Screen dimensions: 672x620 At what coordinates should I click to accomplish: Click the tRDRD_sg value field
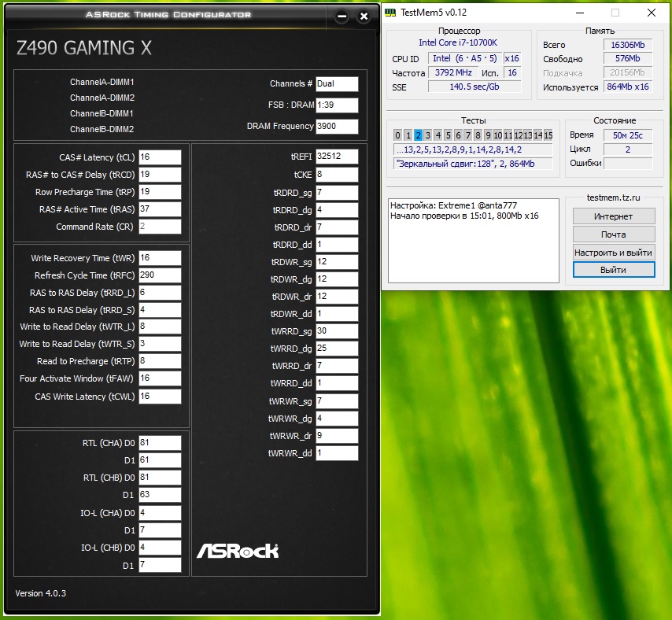(337, 193)
